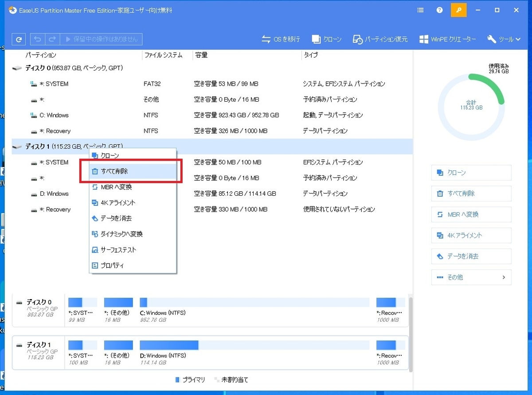The height and width of the screenshot is (395, 532).
Task: Select ディスク 0 header row in list
Action: pyautogui.click(x=212, y=68)
